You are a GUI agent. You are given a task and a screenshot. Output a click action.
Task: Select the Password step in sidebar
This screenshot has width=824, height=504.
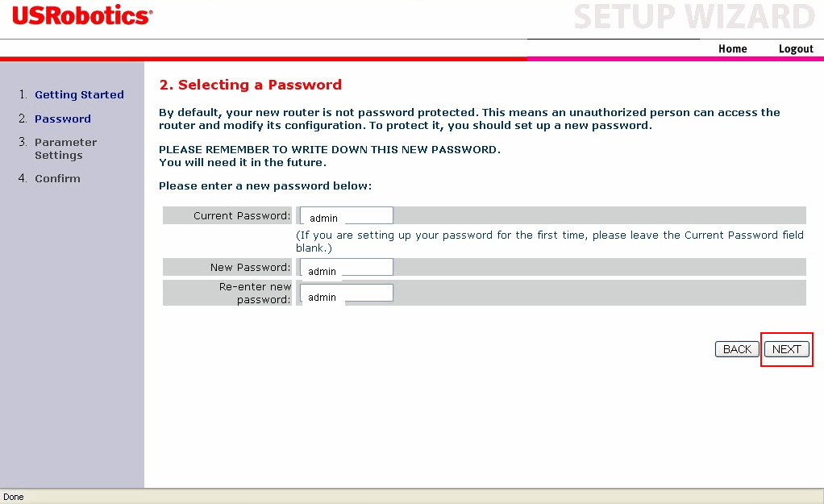63,119
